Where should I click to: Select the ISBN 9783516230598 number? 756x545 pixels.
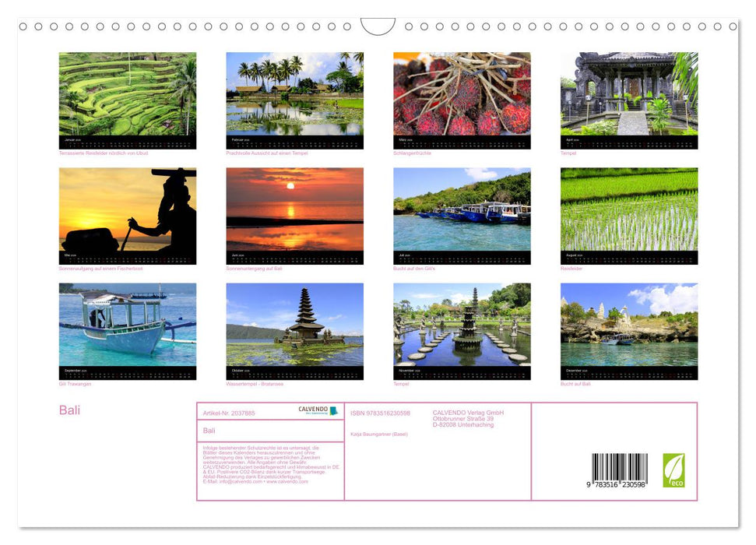pos(379,413)
